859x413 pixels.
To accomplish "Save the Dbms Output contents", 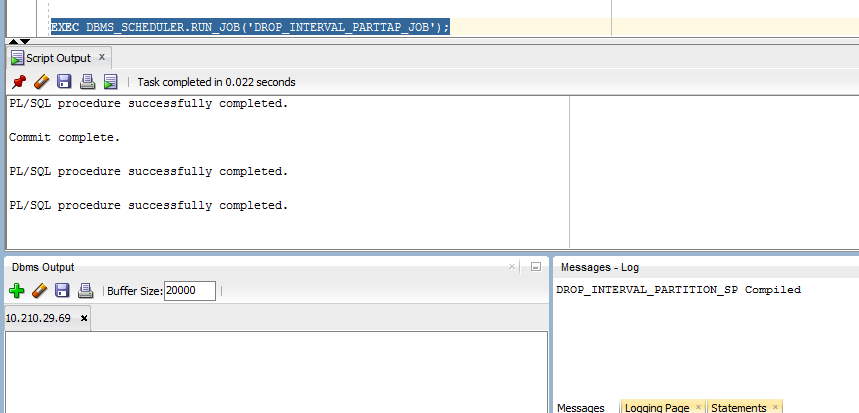I will pos(62,291).
